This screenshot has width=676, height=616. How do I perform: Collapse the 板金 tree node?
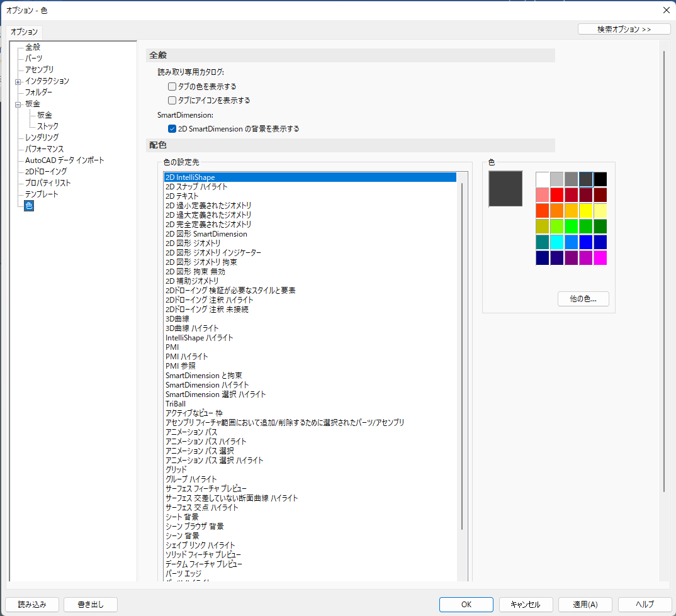(18, 104)
